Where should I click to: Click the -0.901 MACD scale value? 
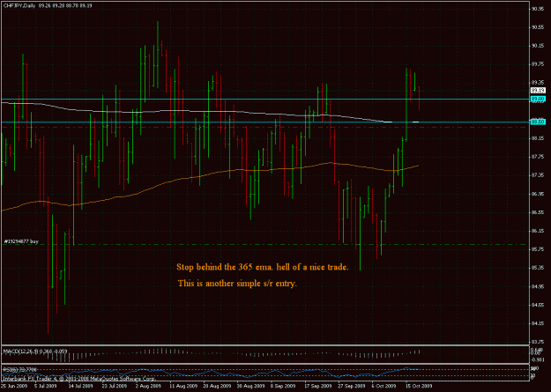pos(538,359)
